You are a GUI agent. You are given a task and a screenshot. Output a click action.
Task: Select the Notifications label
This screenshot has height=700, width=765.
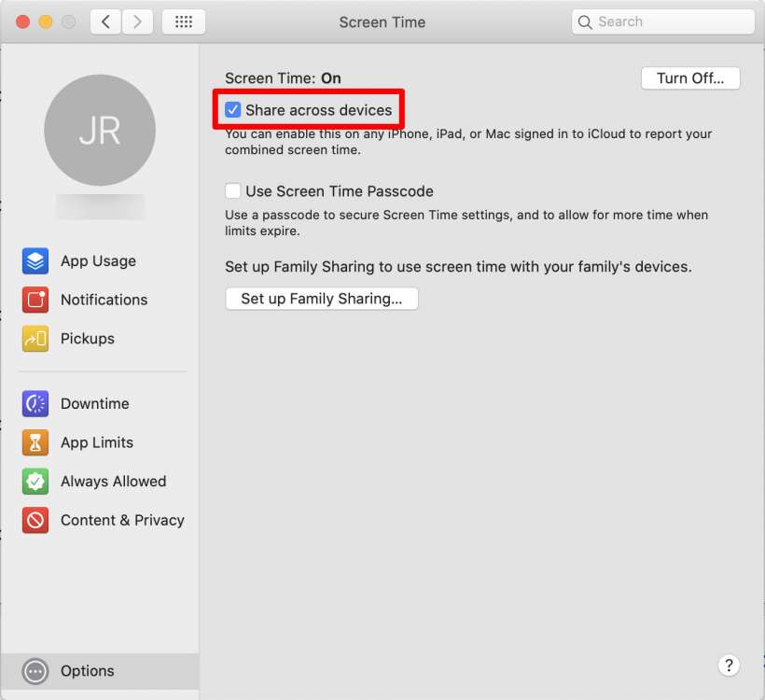104,300
